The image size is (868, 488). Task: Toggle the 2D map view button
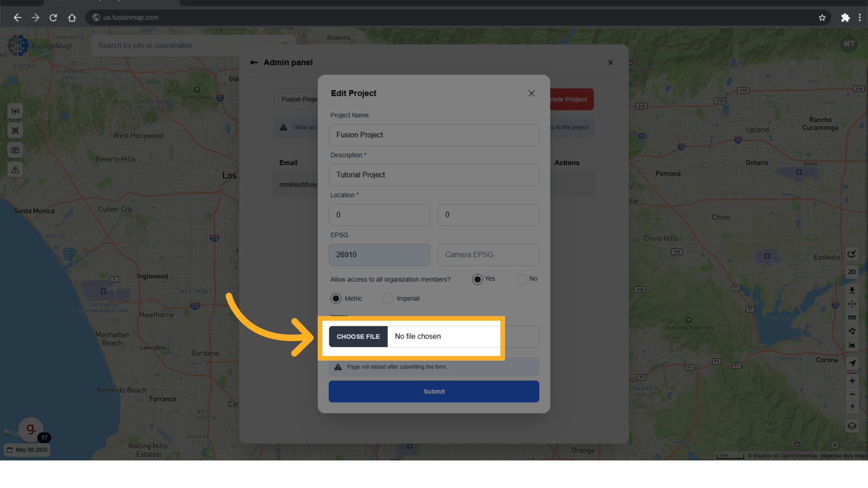click(x=852, y=272)
